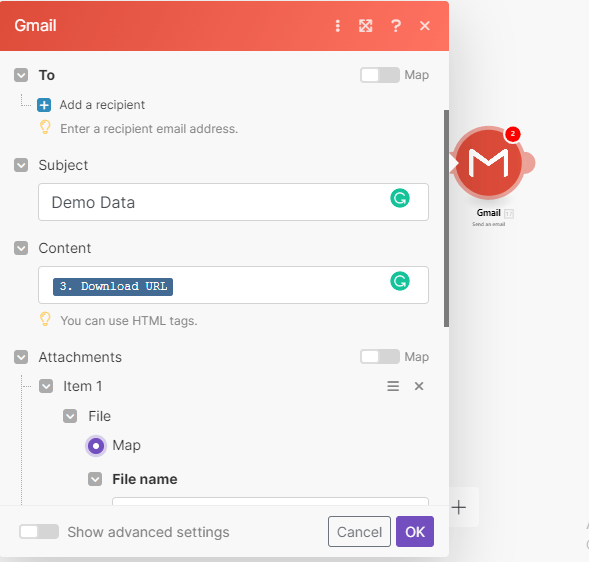Image resolution: width=589 pixels, height=562 pixels.
Task: Collapse the File section chevron
Action: (x=70, y=416)
